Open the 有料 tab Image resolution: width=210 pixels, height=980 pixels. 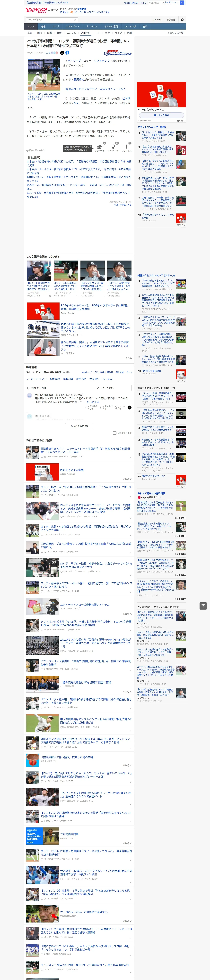click(x=145, y=27)
